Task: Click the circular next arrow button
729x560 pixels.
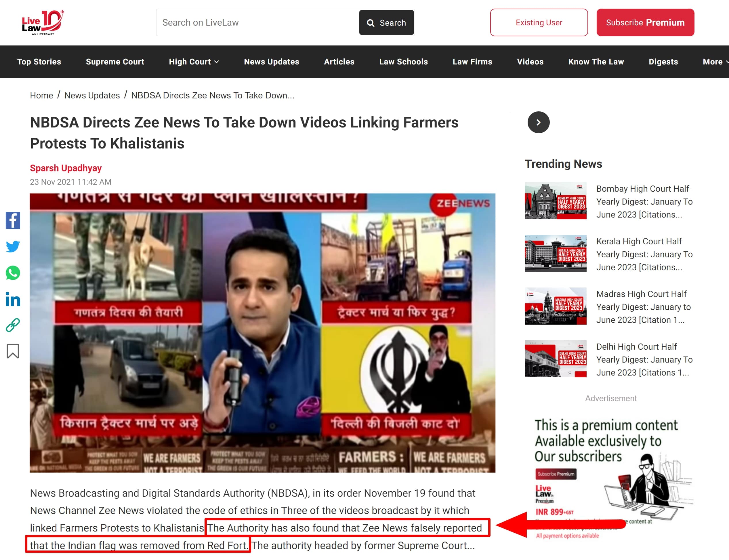Action: tap(539, 122)
